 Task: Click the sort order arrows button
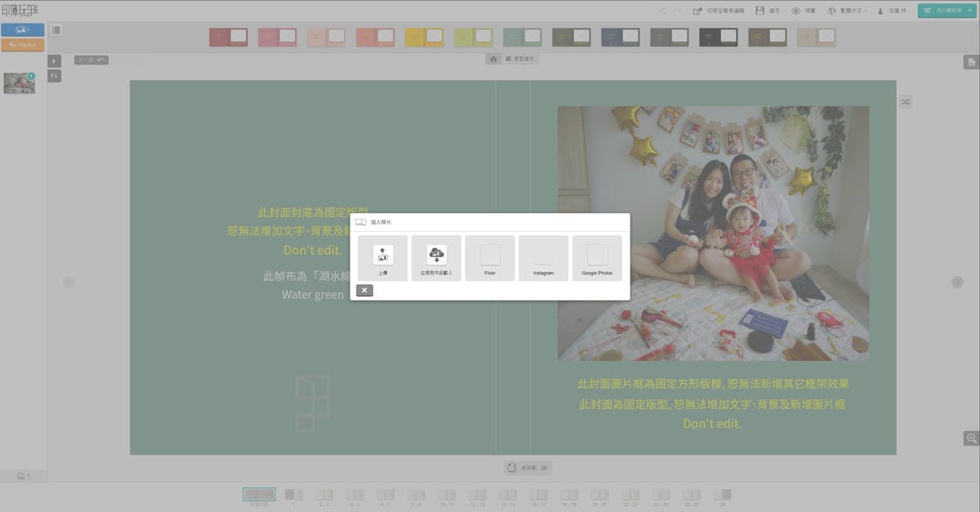point(54,76)
